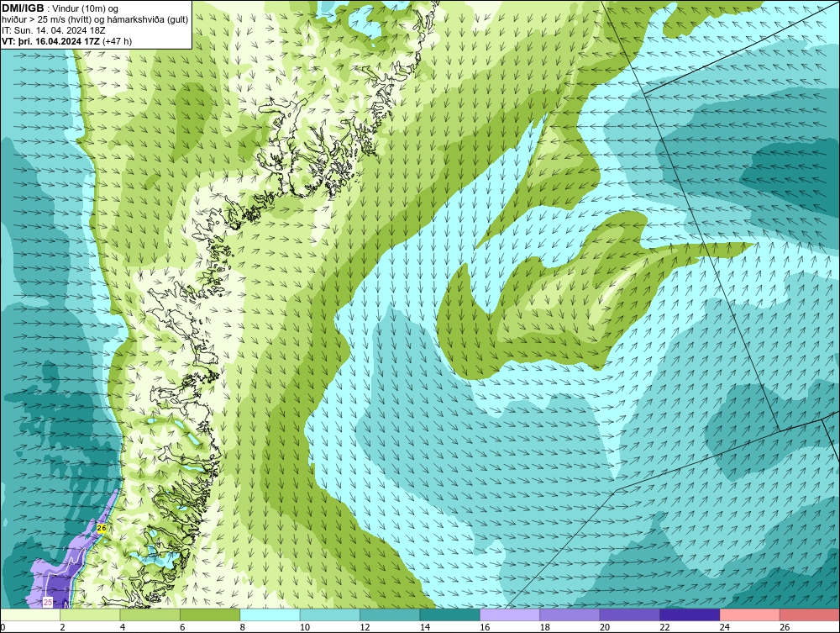Click the medium green 4–6 m/s legend swatch
The image size is (840, 633).
pyautogui.click(x=150, y=615)
